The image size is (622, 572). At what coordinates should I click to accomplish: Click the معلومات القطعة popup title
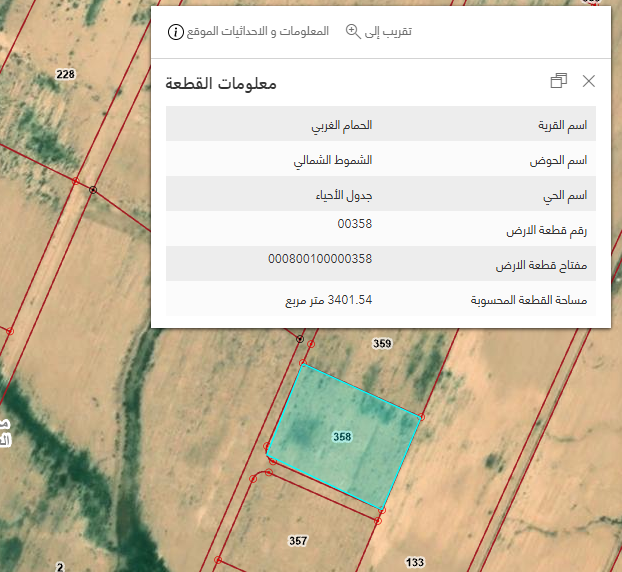point(221,84)
